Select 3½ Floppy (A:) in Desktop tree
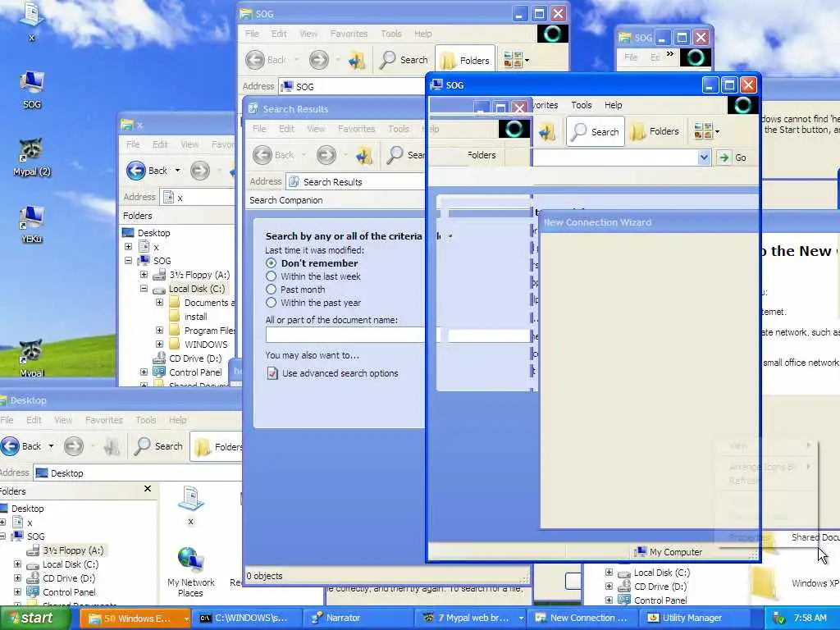Viewport: 840px width, 630px height. click(x=66, y=550)
